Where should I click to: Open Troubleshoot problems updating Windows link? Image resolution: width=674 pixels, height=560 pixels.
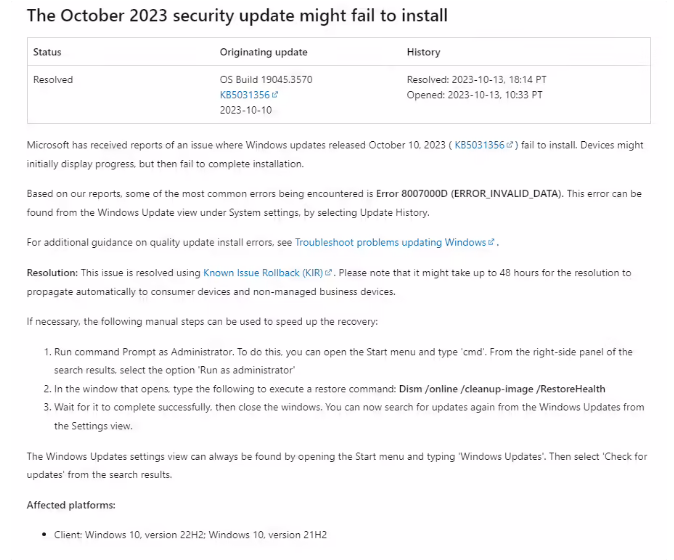tap(390, 242)
